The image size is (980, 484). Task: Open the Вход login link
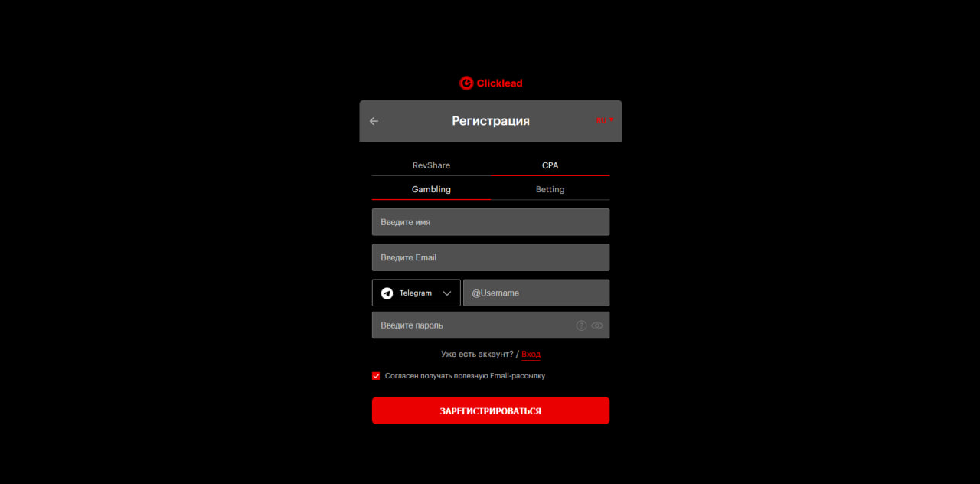coord(531,354)
